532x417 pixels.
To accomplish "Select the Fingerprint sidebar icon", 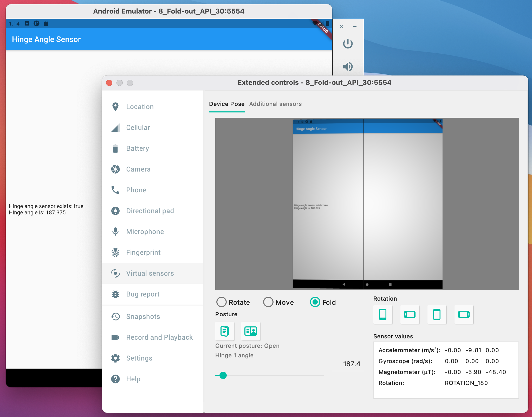I will (115, 252).
